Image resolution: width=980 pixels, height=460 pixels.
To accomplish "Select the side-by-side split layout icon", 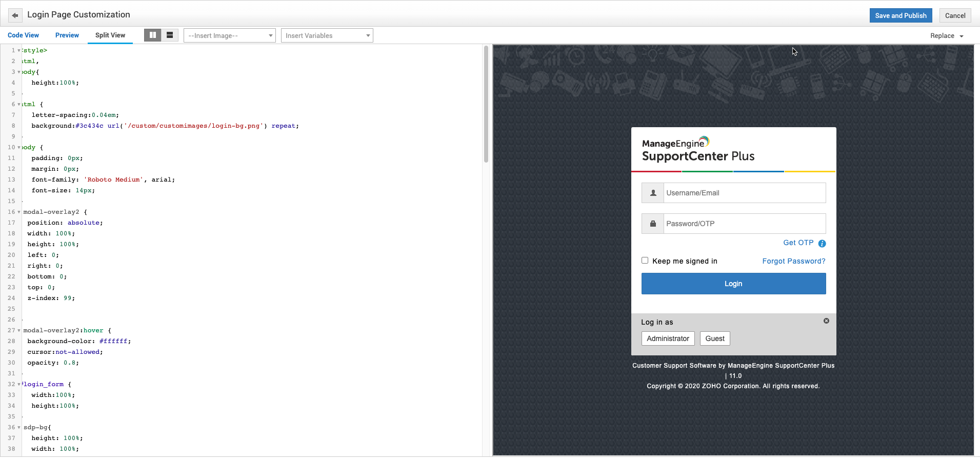I will [153, 35].
